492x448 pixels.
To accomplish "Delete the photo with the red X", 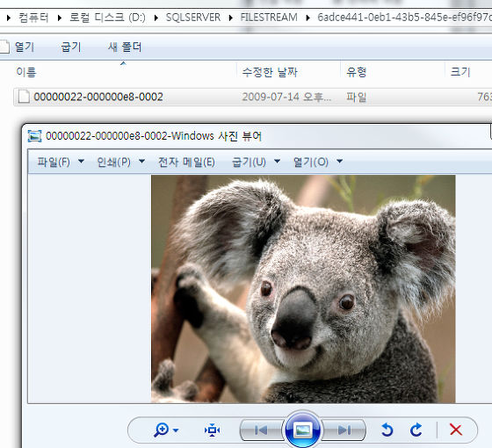I will (x=456, y=430).
